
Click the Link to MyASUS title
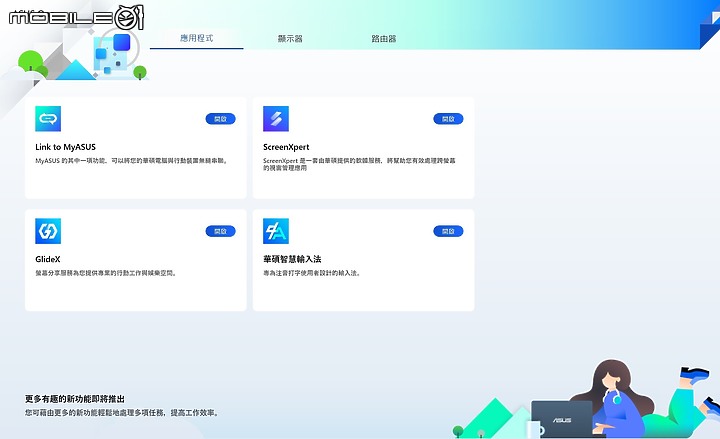pyautogui.click(x=65, y=147)
